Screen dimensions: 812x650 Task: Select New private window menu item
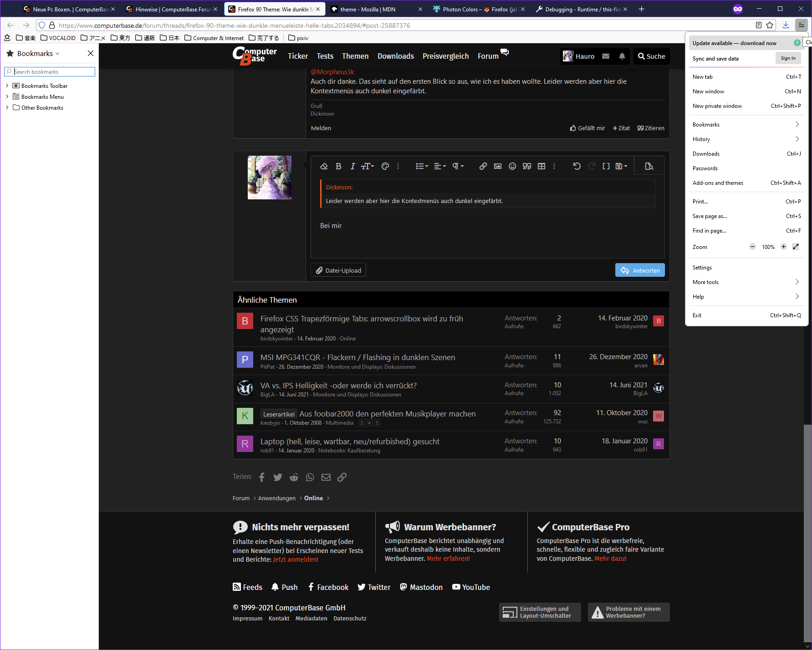746,106
